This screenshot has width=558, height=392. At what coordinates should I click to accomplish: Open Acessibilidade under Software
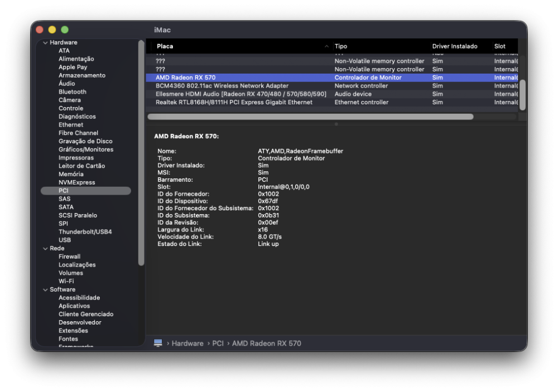point(79,298)
